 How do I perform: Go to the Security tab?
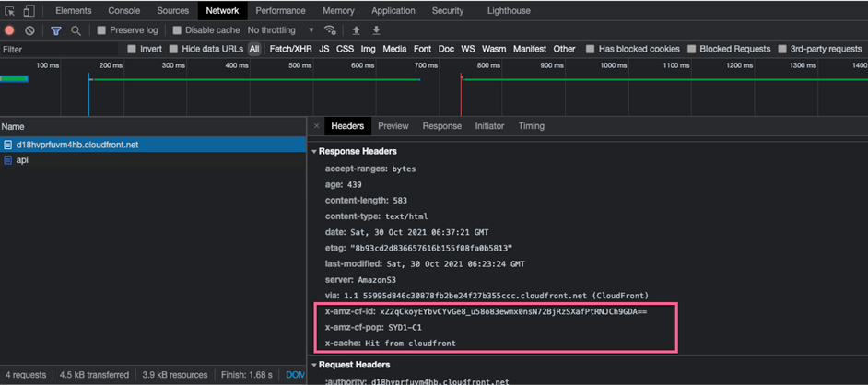click(449, 10)
